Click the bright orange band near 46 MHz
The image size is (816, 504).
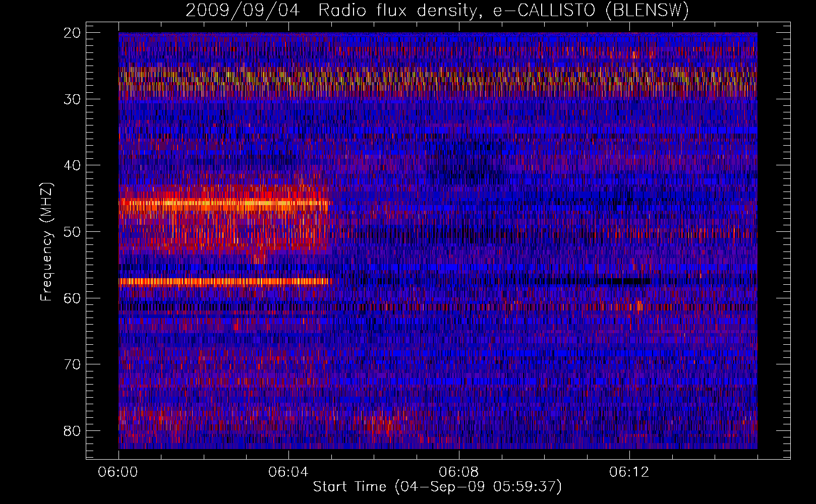pos(223,204)
